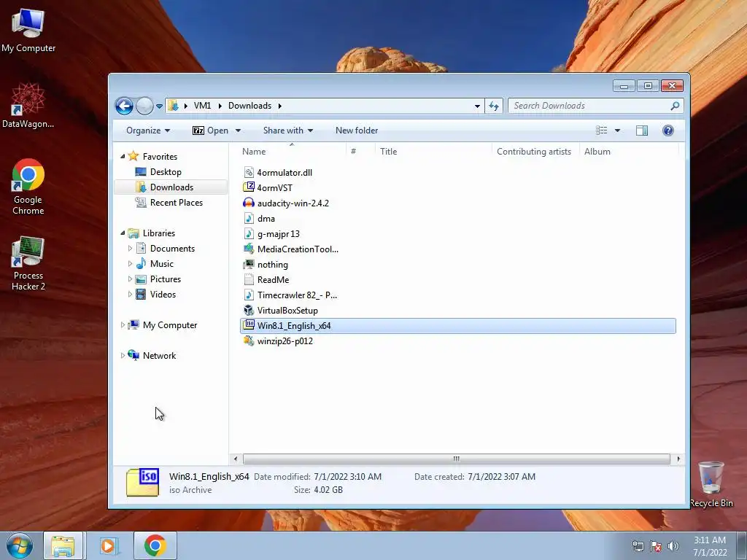Expand the Network tree node
This screenshot has width=747, height=560.
pyautogui.click(x=123, y=355)
